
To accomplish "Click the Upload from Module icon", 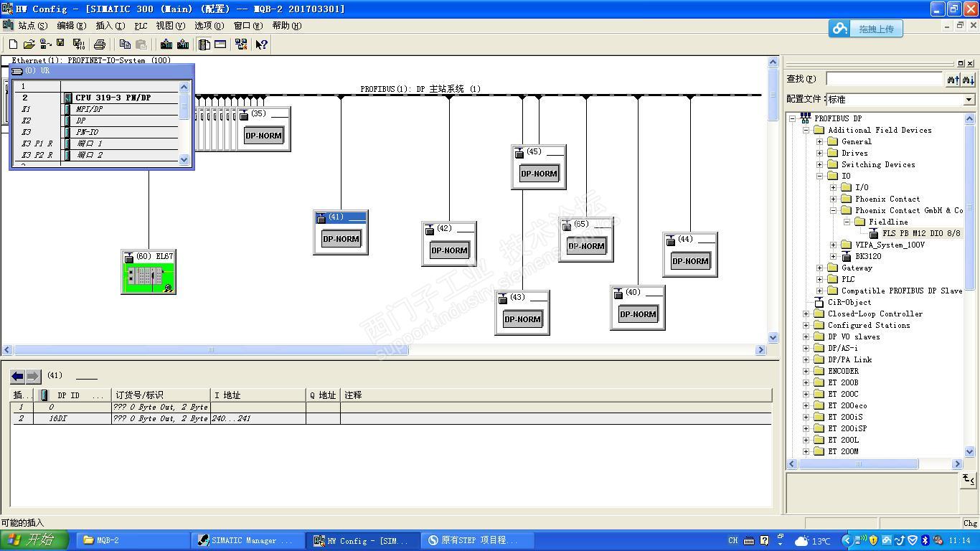I will tap(183, 44).
